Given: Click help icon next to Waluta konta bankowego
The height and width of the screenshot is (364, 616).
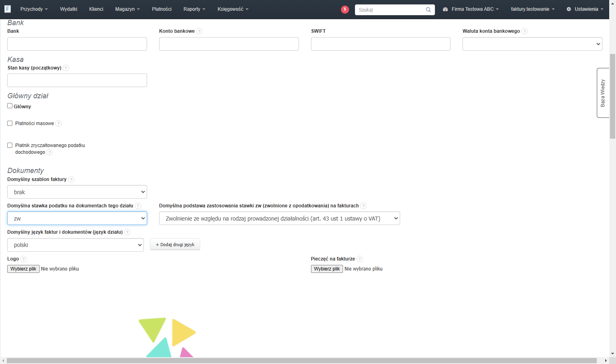Looking at the screenshot, I should [x=525, y=31].
